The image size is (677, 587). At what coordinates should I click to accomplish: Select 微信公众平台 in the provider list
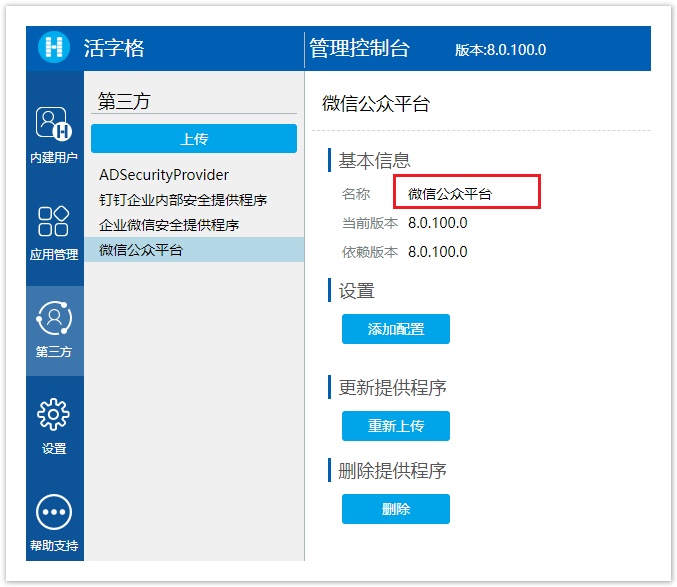click(194, 249)
